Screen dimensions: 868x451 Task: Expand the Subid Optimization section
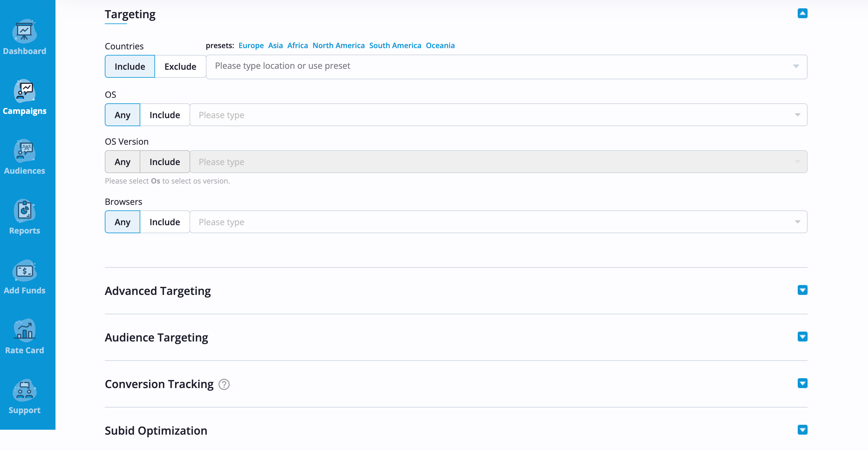click(x=802, y=430)
